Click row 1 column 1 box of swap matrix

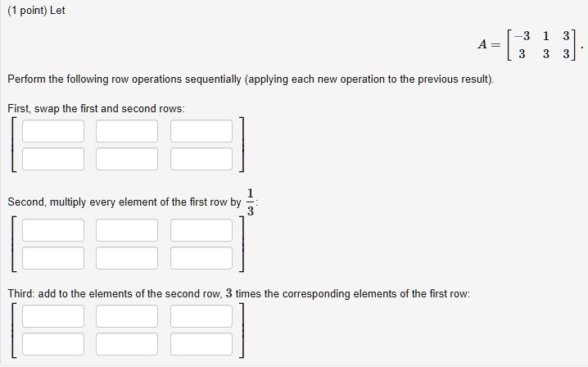53,131
